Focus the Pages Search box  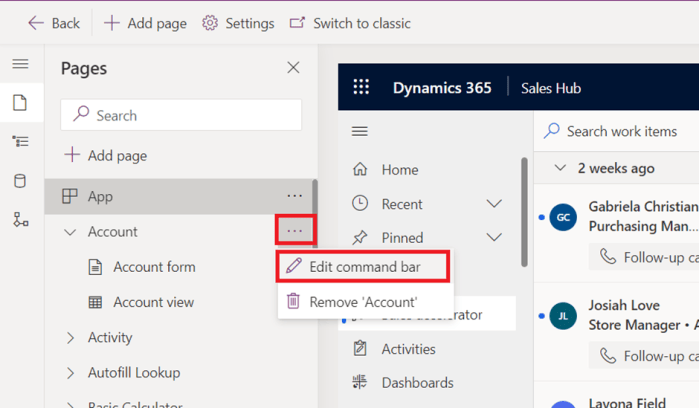point(181,115)
